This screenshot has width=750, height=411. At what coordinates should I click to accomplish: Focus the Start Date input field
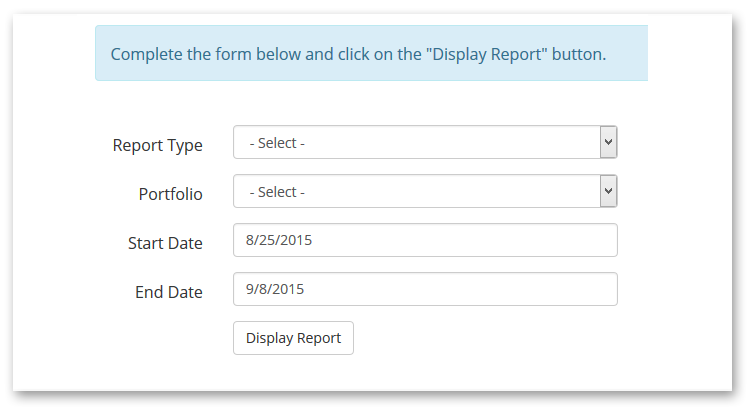click(x=425, y=240)
